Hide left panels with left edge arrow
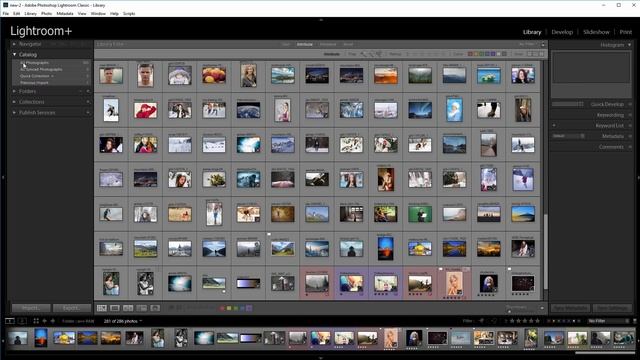This screenshot has height=360, width=640. (3, 178)
